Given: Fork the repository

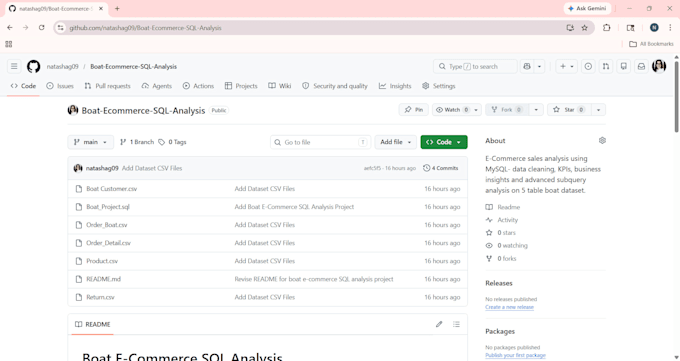Looking at the screenshot, I should [507, 110].
